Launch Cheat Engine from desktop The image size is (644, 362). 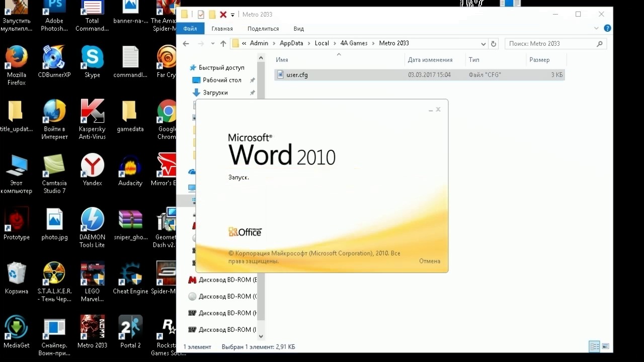[130, 278]
